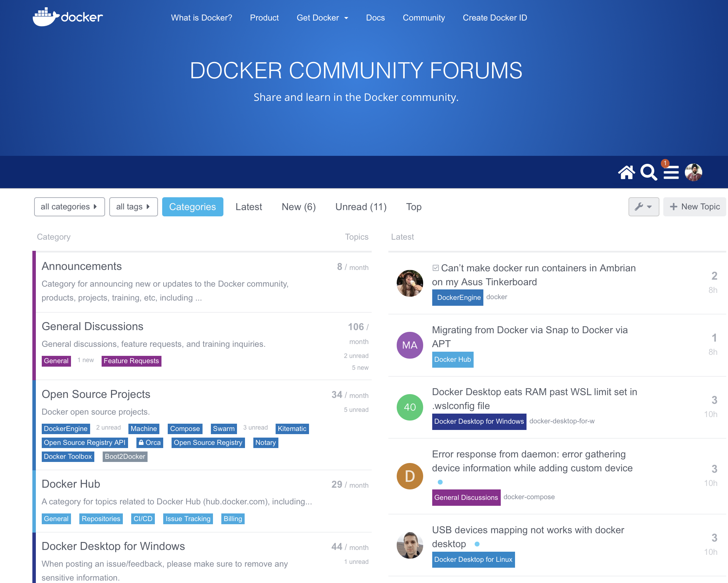
Task: Click the user profile avatar in header
Action: 694,172
